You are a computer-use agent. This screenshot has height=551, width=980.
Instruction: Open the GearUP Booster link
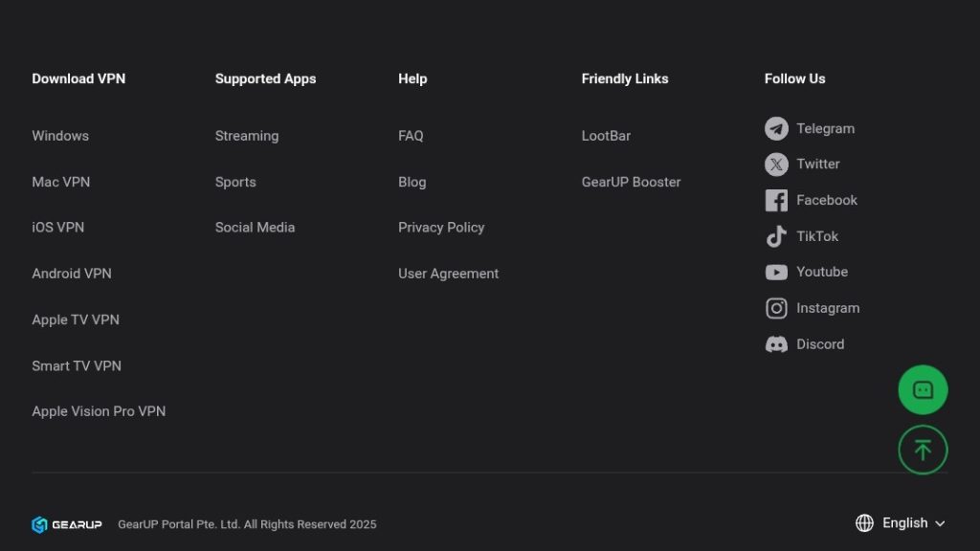[x=631, y=182]
